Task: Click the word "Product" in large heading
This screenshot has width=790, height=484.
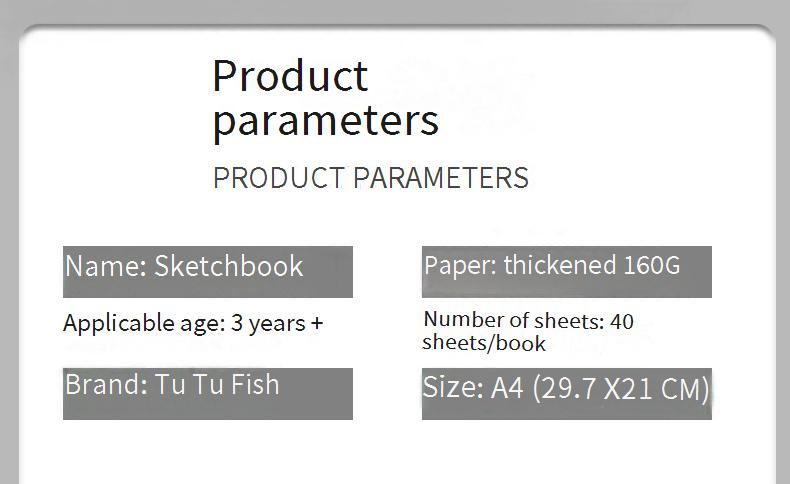Action: click(290, 76)
